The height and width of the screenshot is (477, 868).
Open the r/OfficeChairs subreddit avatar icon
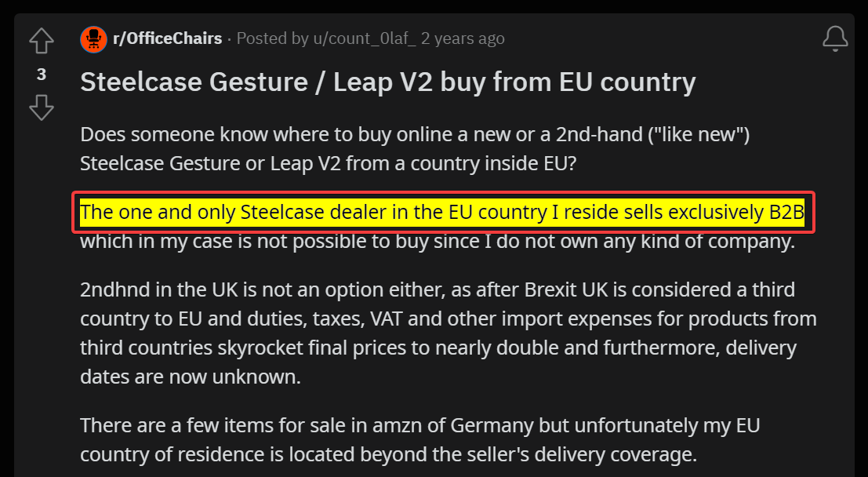click(93, 38)
